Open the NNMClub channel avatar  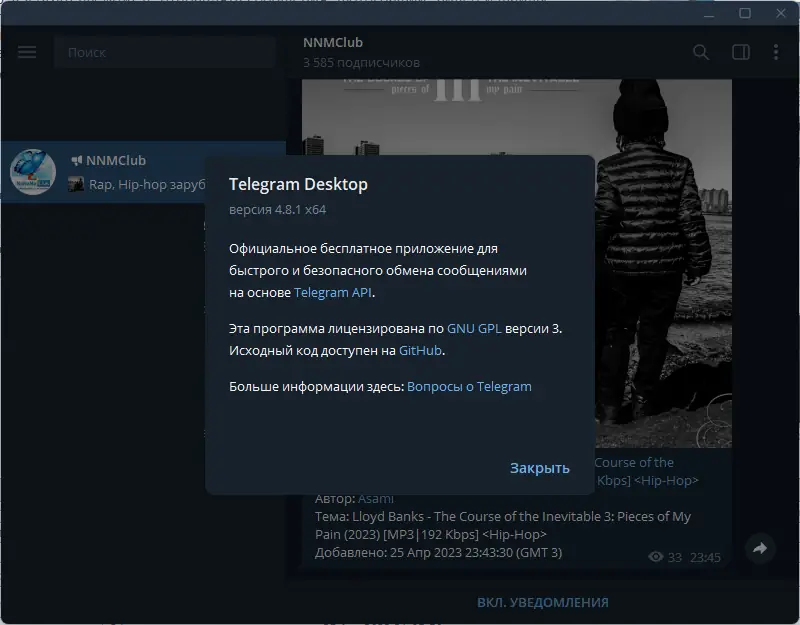click(32, 172)
